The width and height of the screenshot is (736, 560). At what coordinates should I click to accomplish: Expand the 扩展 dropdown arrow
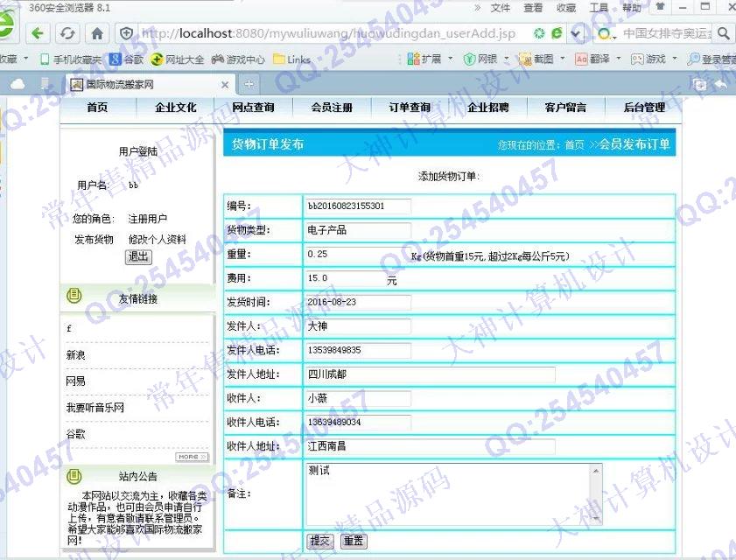pos(451,59)
